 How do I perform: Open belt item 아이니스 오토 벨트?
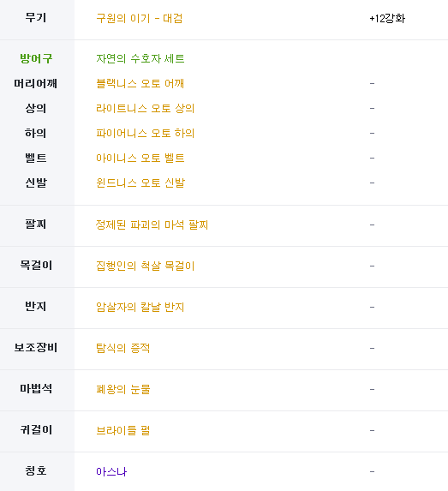(140, 158)
